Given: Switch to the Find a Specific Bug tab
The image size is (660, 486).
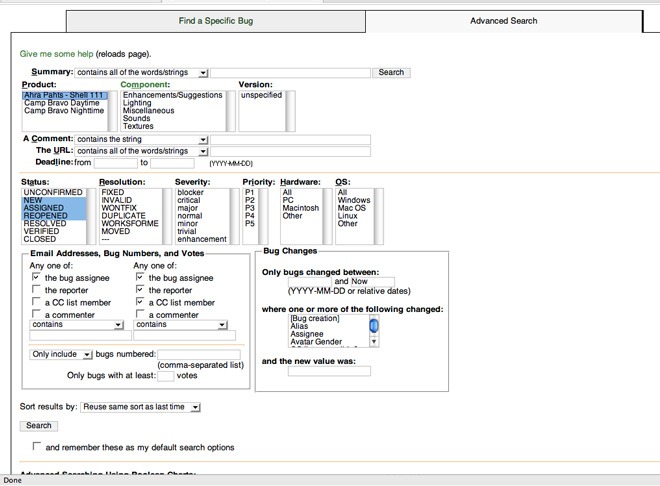Looking at the screenshot, I should [x=216, y=21].
